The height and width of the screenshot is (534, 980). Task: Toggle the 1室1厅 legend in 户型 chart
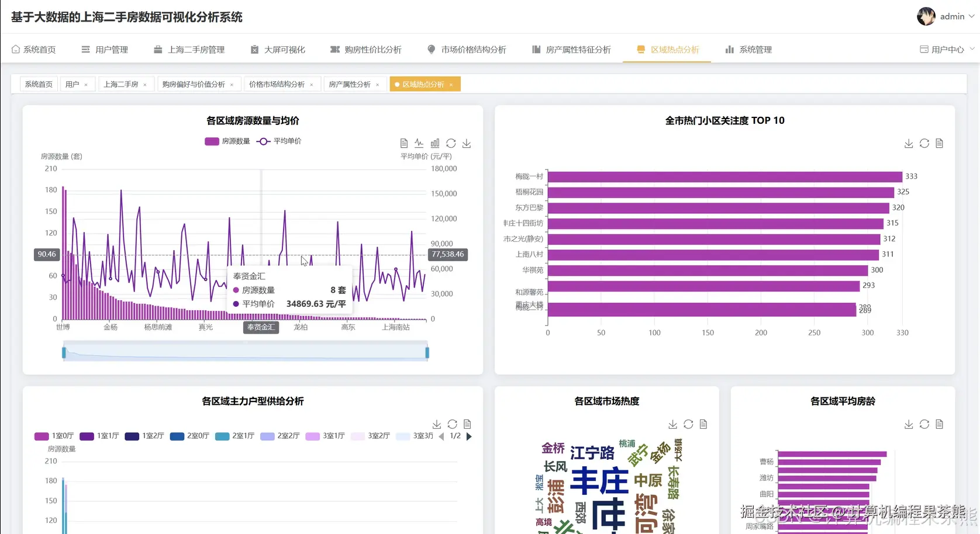pyautogui.click(x=99, y=436)
